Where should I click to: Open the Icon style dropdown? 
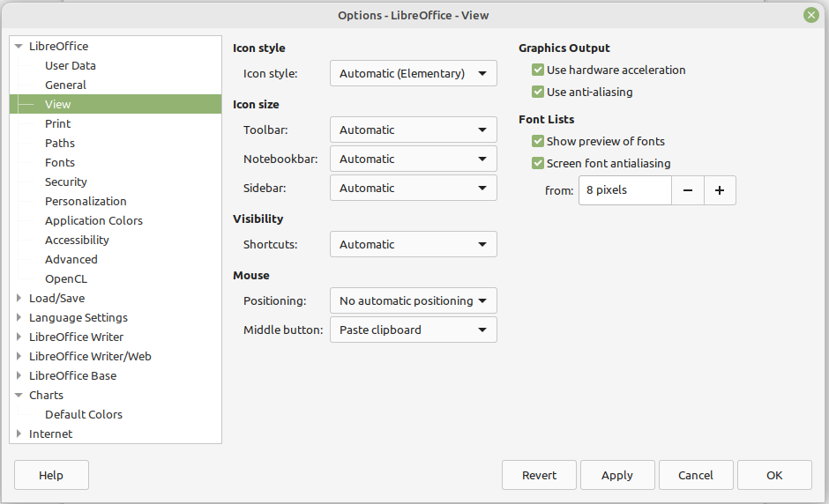413,73
